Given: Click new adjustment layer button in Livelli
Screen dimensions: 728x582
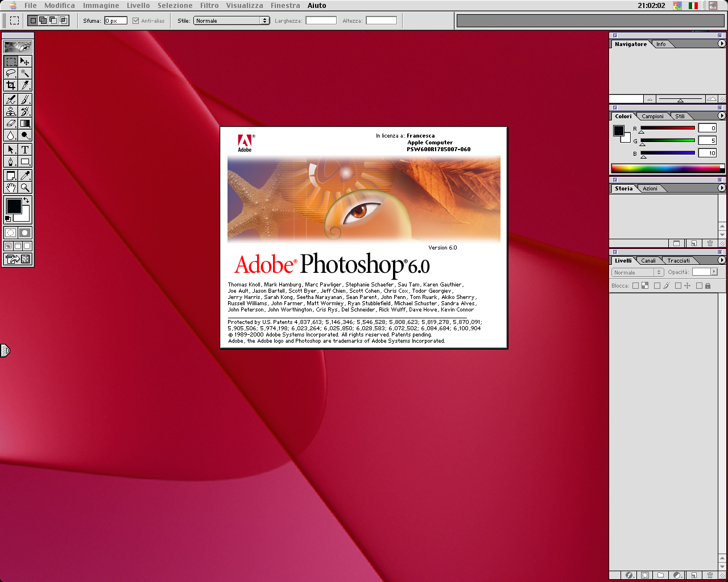Looking at the screenshot, I should coord(677,575).
